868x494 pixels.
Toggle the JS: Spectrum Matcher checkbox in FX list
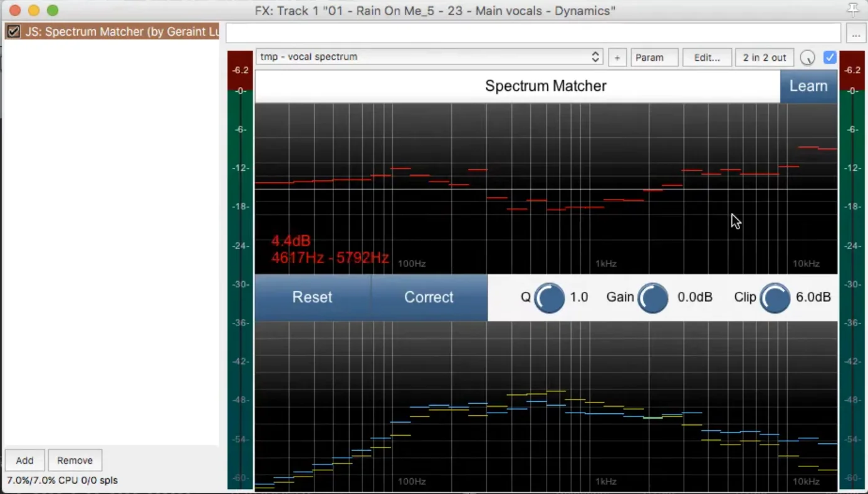(13, 32)
